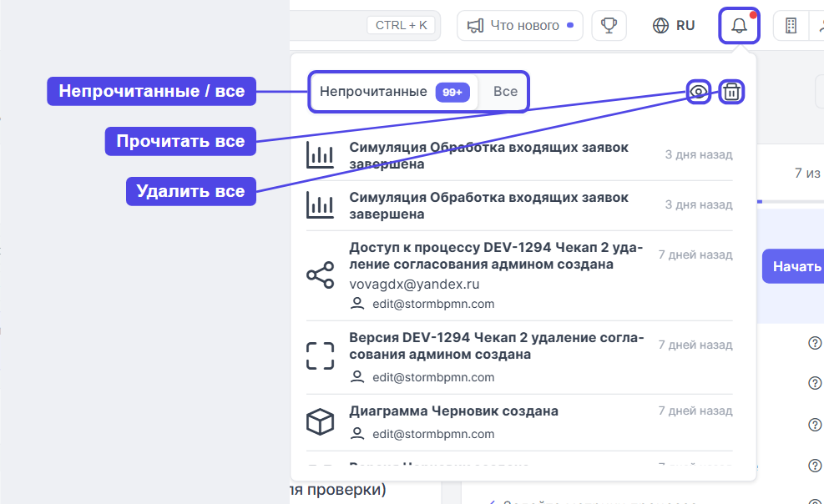Image resolution: width=824 pixels, height=504 pixels.
Task: Click the progress bar beneath '7 из'
Action: pos(791,202)
